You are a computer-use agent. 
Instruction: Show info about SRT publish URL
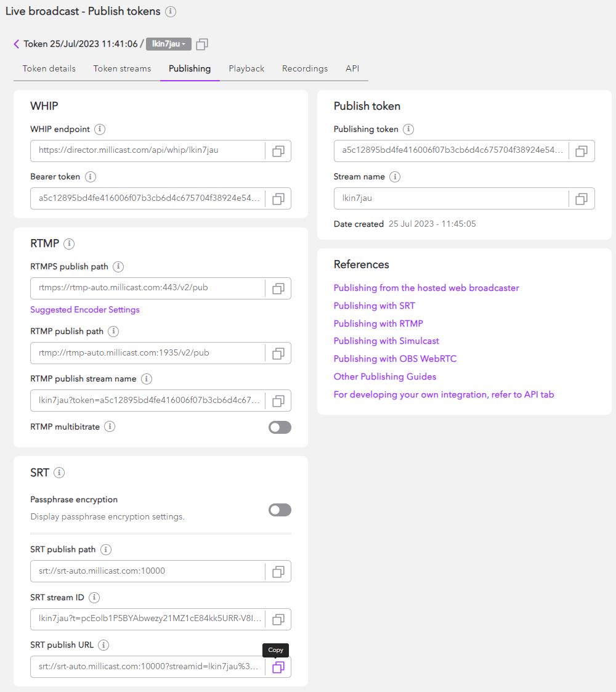pyautogui.click(x=103, y=645)
